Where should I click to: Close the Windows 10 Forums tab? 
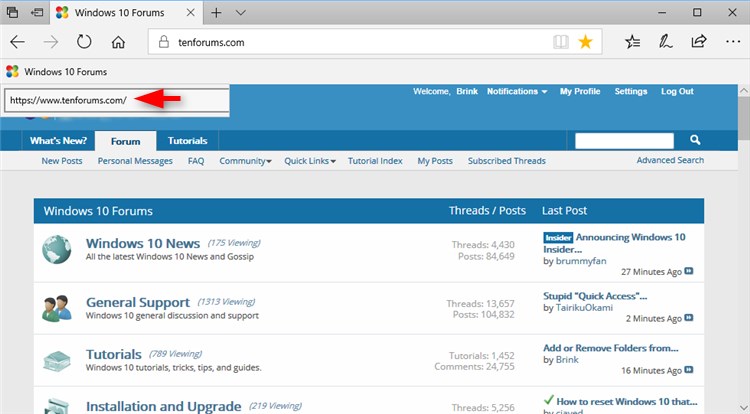(190, 13)
